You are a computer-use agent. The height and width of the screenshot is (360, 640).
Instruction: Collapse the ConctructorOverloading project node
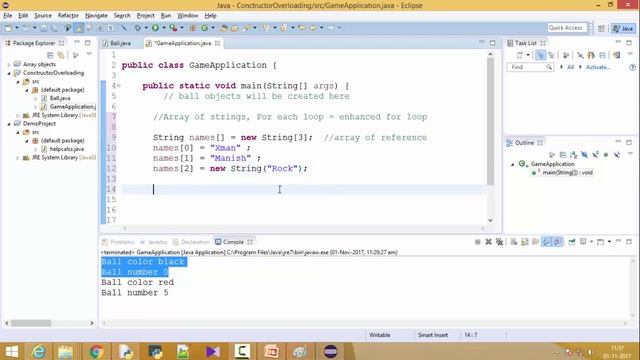tap(9, 73)
